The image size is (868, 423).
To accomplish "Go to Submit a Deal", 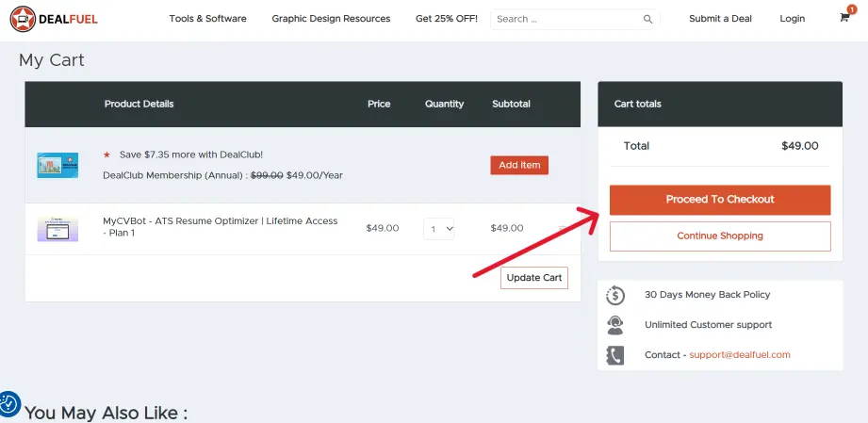I will tap(720, 18).
